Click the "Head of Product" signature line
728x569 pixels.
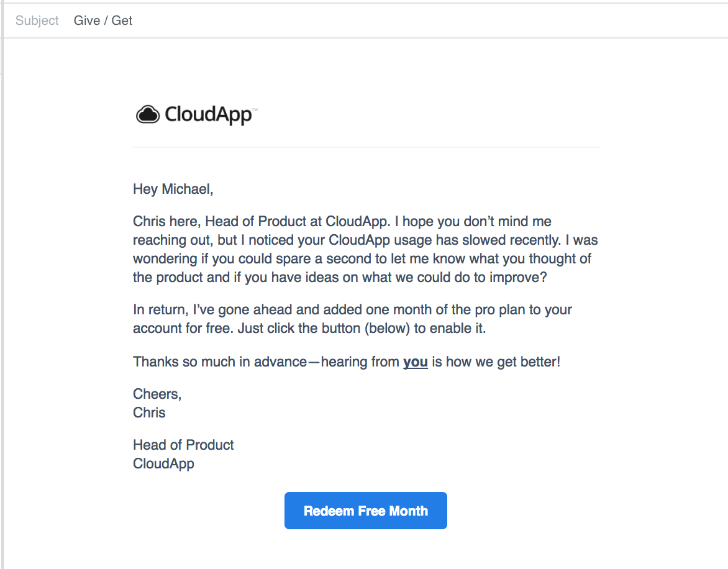coord(183,445)
